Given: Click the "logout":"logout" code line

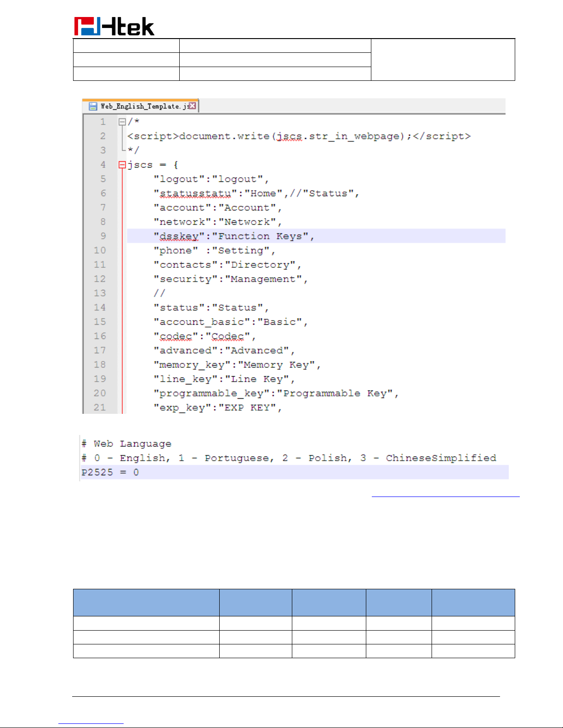Looking at the screenshot, I should 211,179.
